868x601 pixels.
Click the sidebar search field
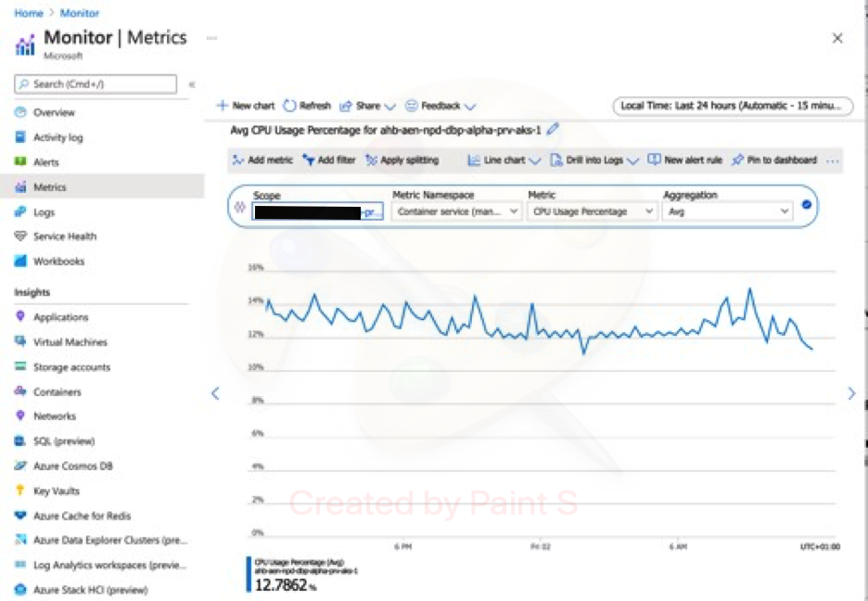tap(96, 84)
